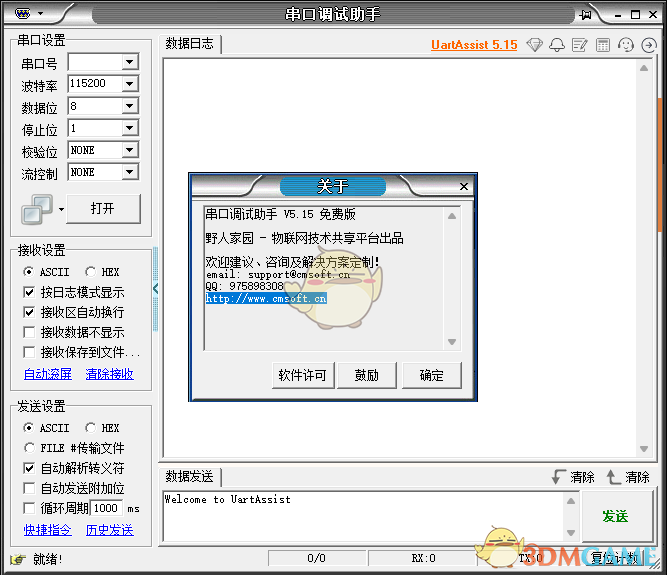This screenshot has height=575, width=667.
Task: Enable 循环周期 checkbox
Action: pos(29,508)
